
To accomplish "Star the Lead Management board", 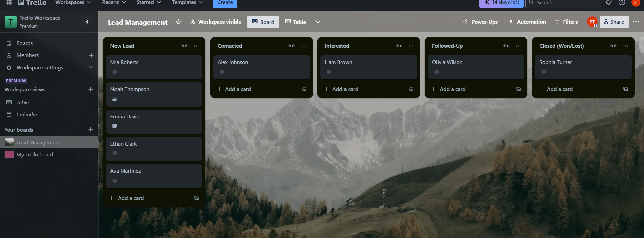I will (x=179, y=22).
